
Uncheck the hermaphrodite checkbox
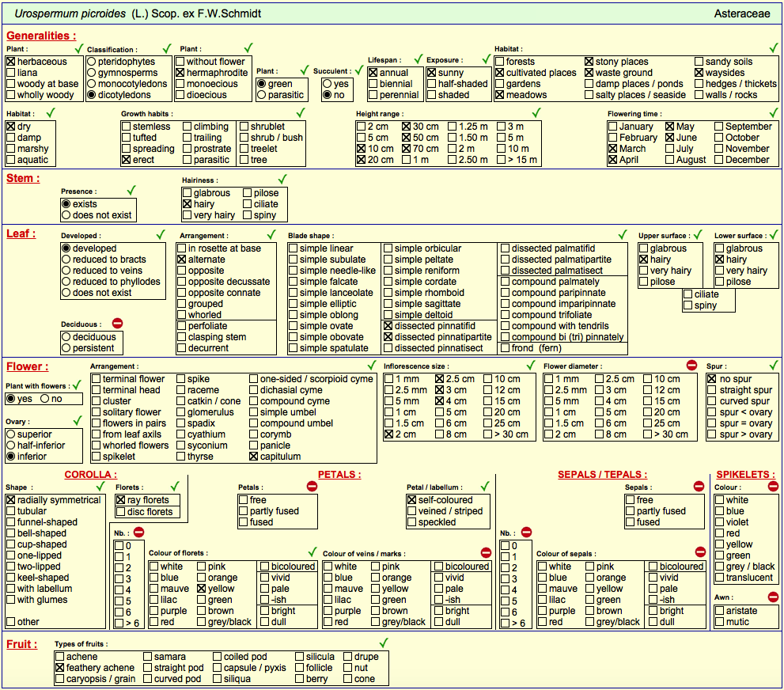[180, 73]
